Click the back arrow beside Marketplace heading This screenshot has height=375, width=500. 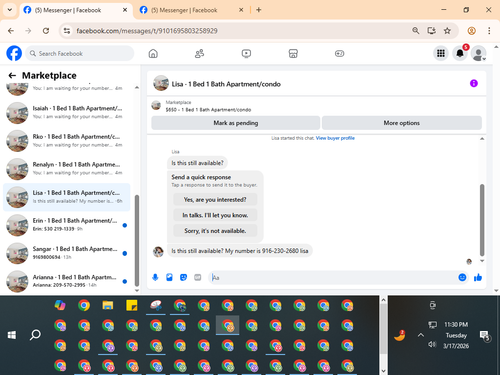[x=12, y=75]
